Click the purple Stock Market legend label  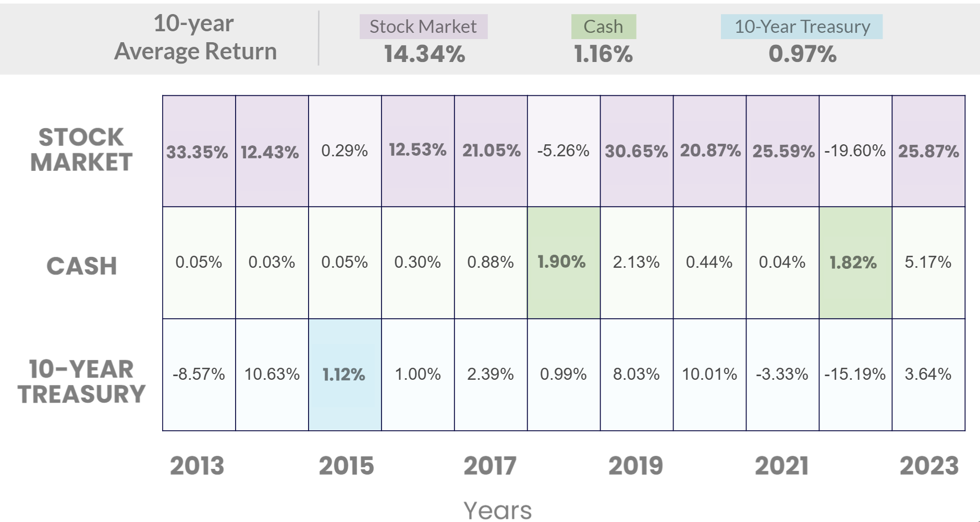(x=423, y=27)
